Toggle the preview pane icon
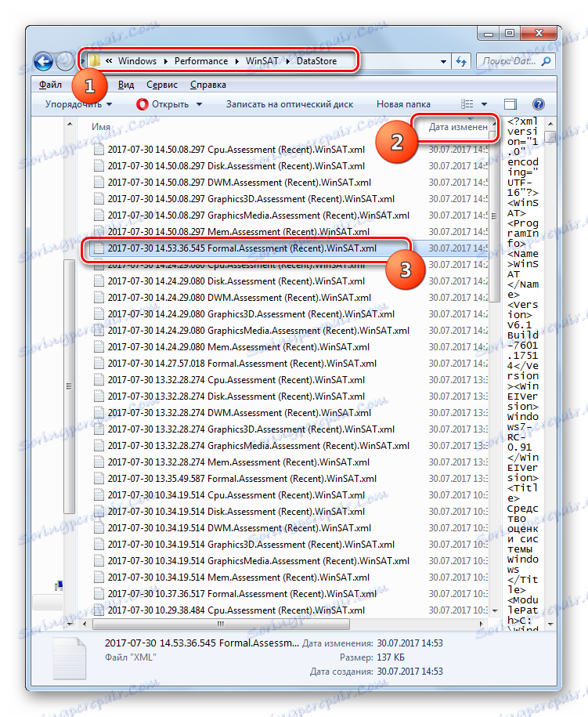 click(x=510, y=104)
